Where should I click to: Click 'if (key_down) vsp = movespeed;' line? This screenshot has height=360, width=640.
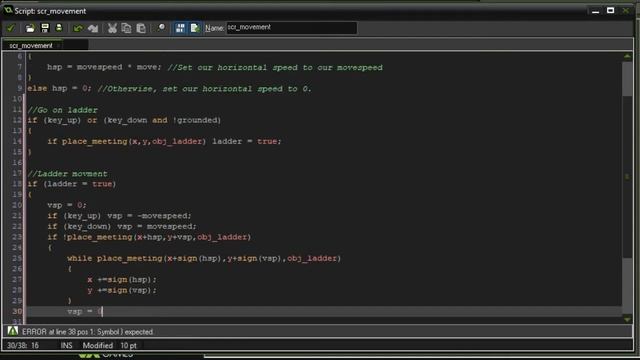point(122,226)
